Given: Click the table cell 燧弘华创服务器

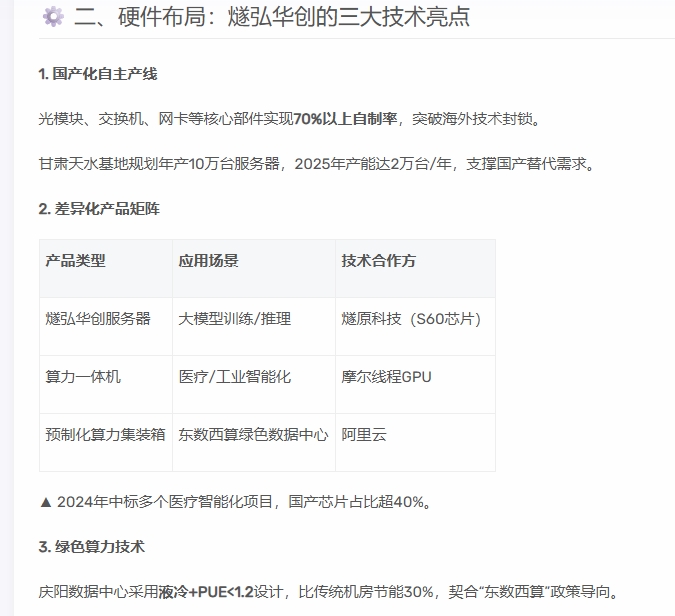Looking at the screenshot, I should [98, 319].
